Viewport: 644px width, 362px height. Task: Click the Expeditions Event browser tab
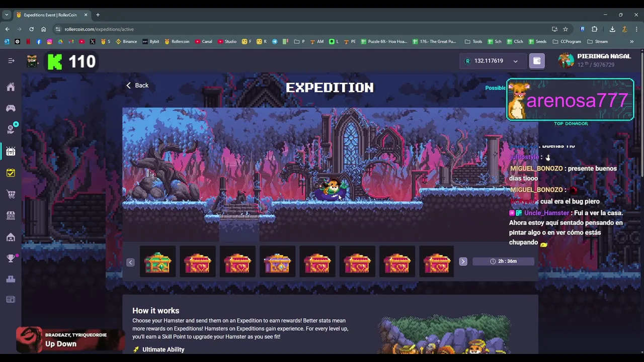[x=51, y=15]
